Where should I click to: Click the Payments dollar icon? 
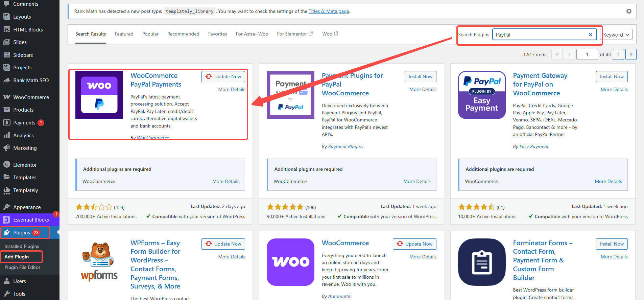tap(7, 122)
